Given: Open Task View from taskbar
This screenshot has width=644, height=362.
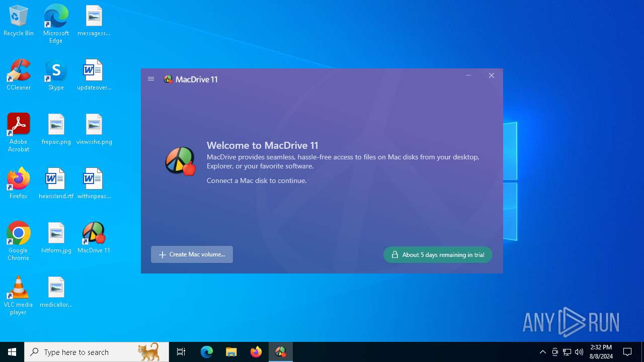Looking at the screenshot, I should pos(181,352).
